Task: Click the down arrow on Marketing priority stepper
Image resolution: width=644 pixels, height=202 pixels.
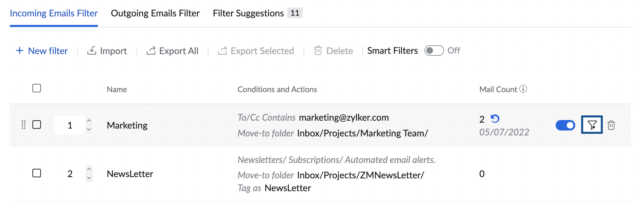Action: point(89,130)
